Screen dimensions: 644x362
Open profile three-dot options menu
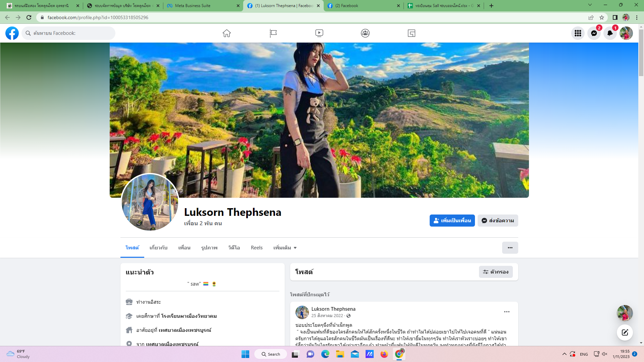click(x=510, y=248)
